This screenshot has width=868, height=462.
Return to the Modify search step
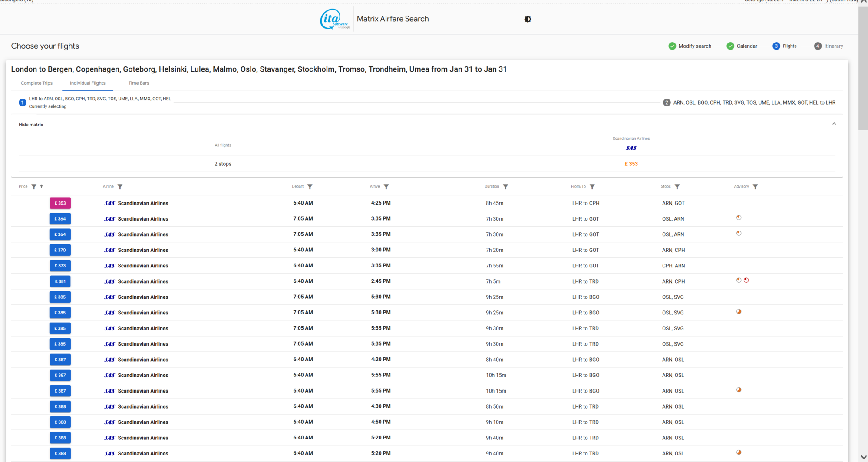690,46
